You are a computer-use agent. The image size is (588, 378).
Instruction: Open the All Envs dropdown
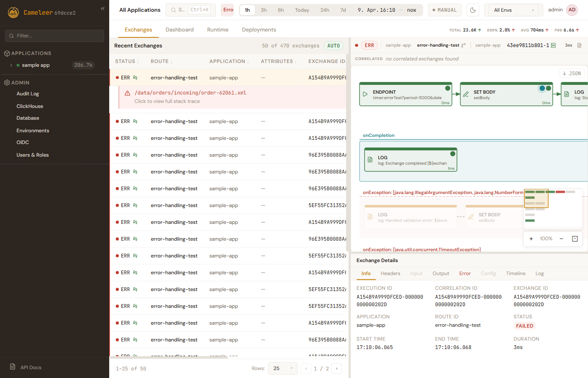coord(514,10)
